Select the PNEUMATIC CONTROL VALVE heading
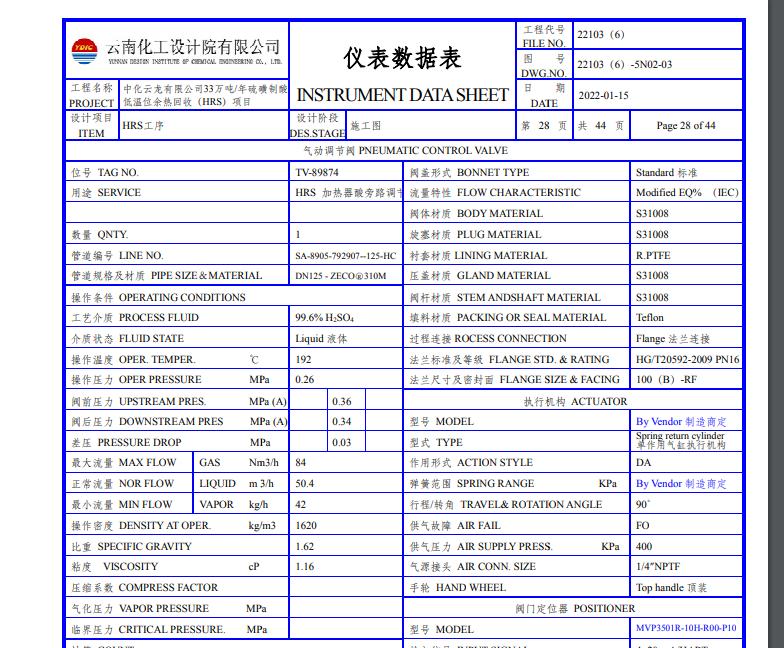Screen dimensions: 784x648 (404, 151)
